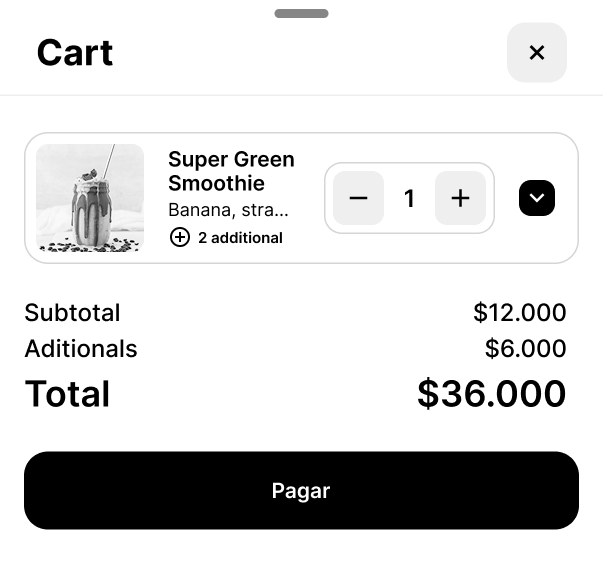
Task: Click the truncated 'Banana, stra...' description
Action: click(x=228, y=210)
